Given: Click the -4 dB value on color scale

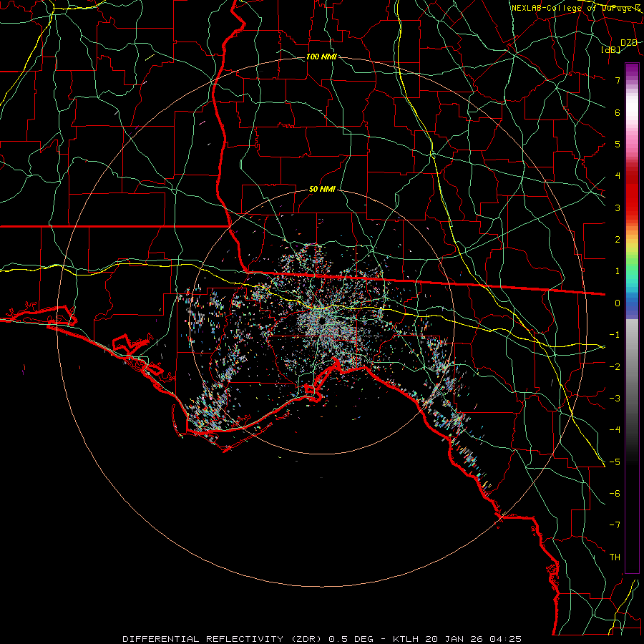Looking at the screenshot, I should [x=615, y=430].
